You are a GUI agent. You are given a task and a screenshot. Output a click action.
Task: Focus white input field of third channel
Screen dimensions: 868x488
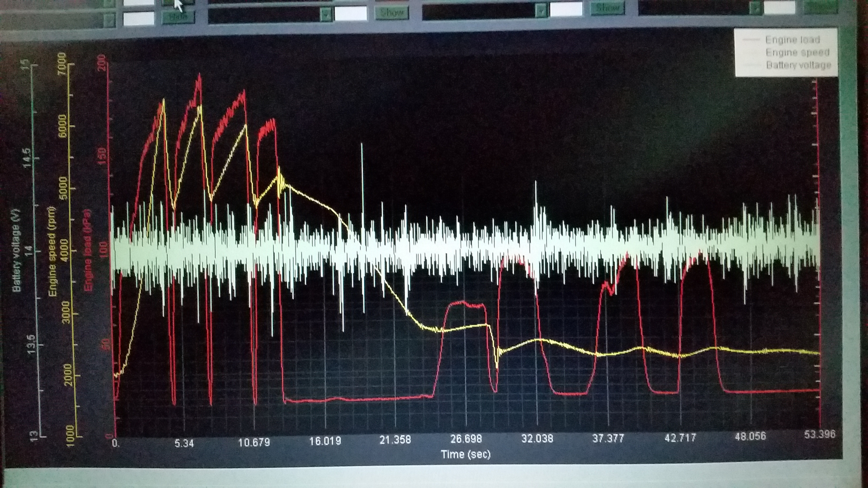(x=566, y=9)
